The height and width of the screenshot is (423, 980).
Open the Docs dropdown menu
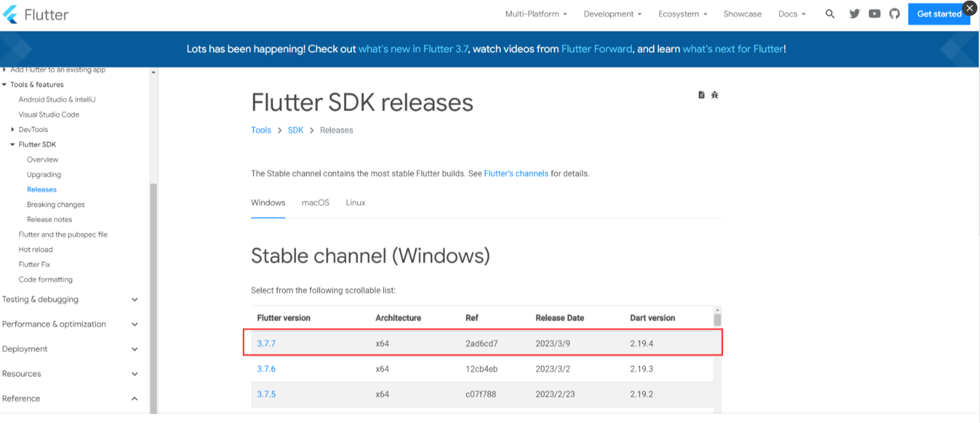(x=792, y=14)
